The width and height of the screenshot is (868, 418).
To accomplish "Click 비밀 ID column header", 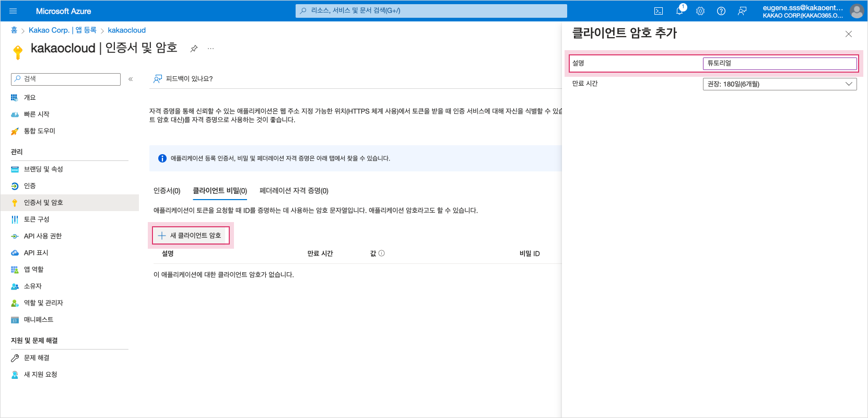I will [x=530, y=253].
